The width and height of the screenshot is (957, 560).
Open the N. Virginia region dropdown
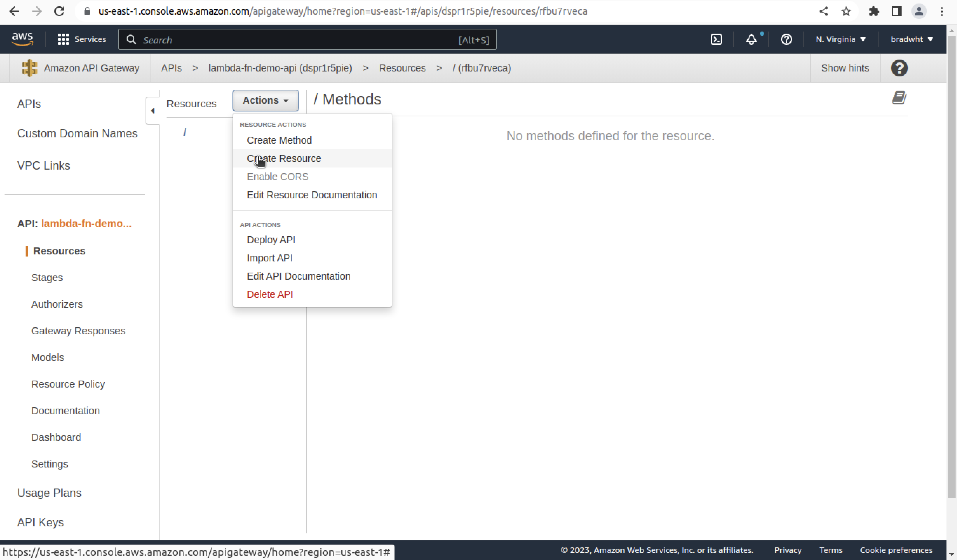click(841, 40)
